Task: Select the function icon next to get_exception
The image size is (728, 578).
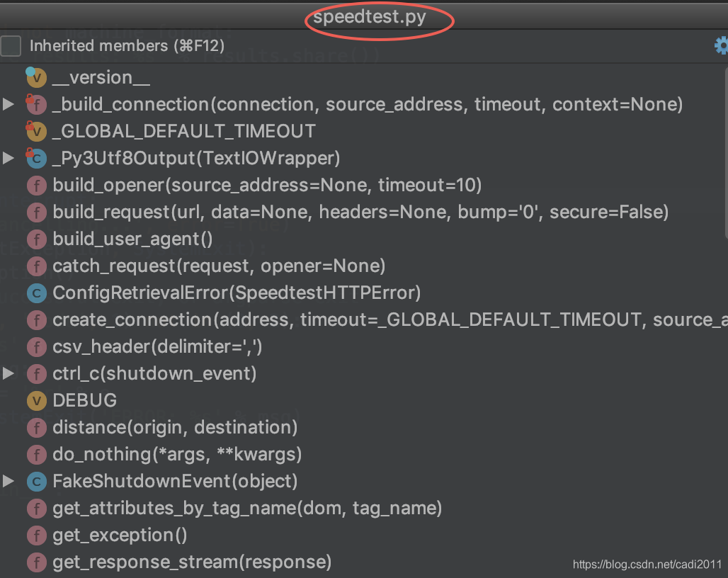Action: pyautogui.click(x=36, y=535)
